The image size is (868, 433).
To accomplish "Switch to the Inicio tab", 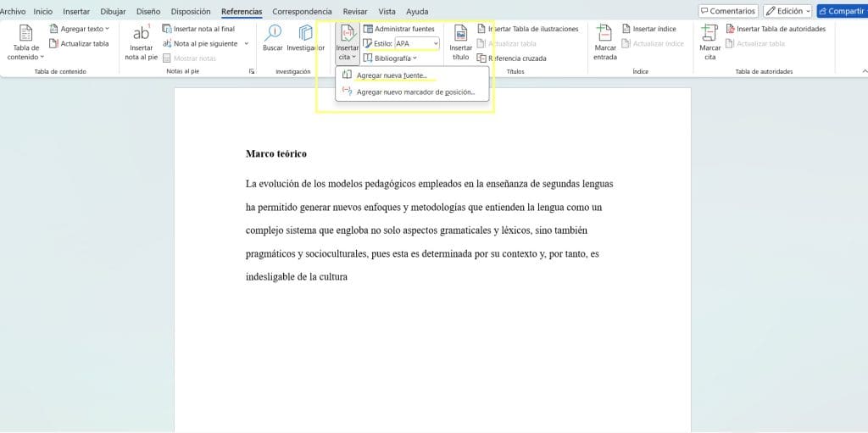I will point(43,11).
